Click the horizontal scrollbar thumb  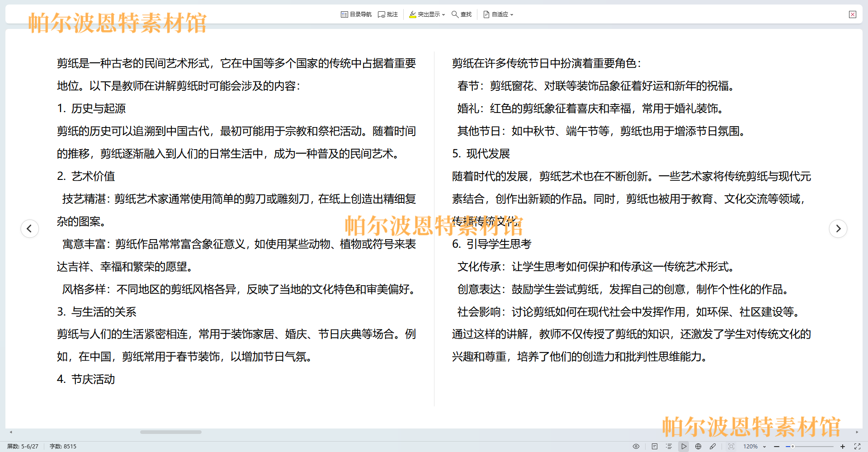(171, 432)
